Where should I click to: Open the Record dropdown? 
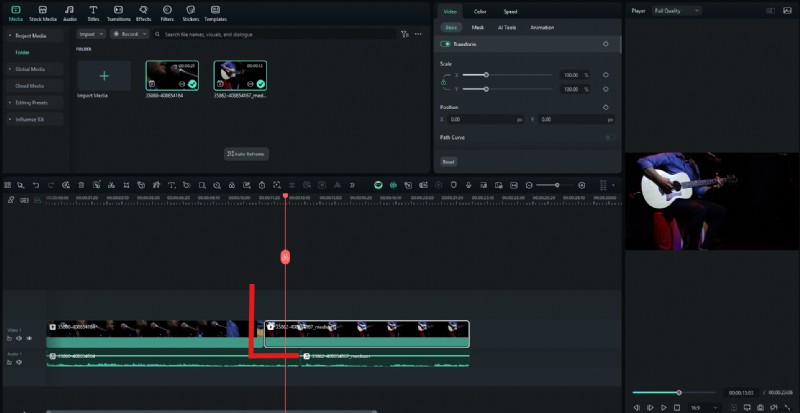tap(129, 34)
